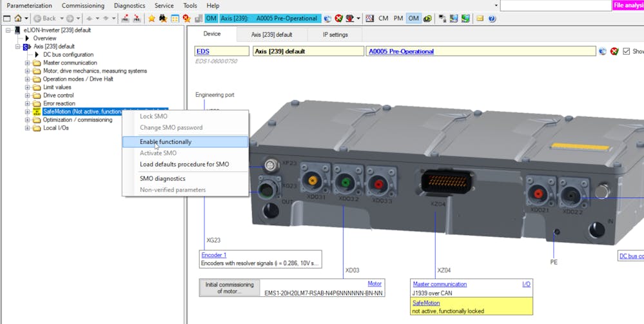This screenshot has height=324, width=644.
Task: Click the yellow star favorites icon
Action: coord(152,19)
